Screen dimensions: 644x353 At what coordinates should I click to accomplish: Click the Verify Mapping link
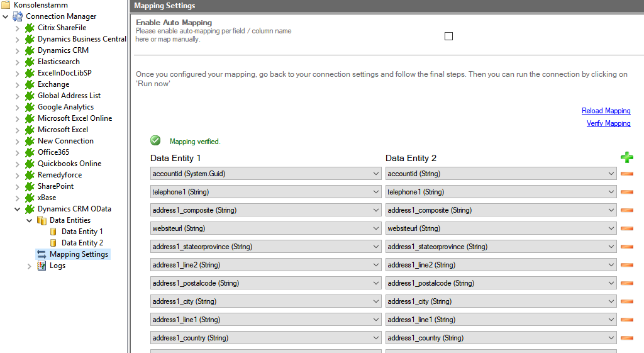[x=608, y=123]
